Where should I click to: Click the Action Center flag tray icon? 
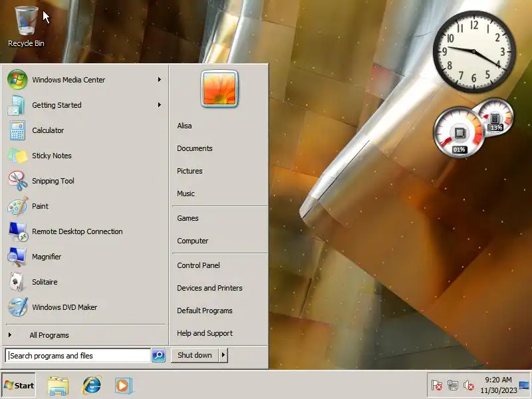(x=437, y=386)
